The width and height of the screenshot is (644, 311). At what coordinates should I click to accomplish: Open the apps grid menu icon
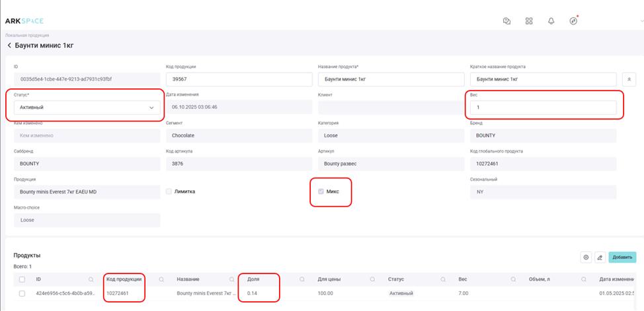(529, 20)
